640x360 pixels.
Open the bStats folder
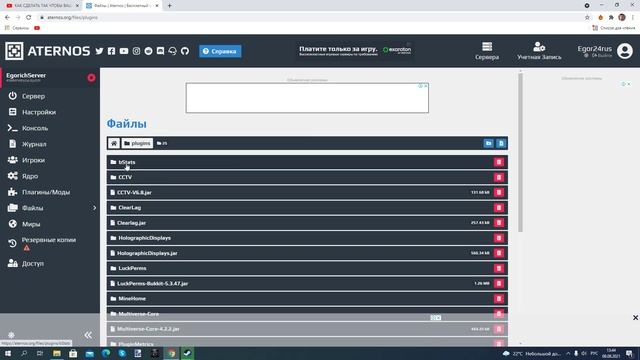click(x=127, y=162)
